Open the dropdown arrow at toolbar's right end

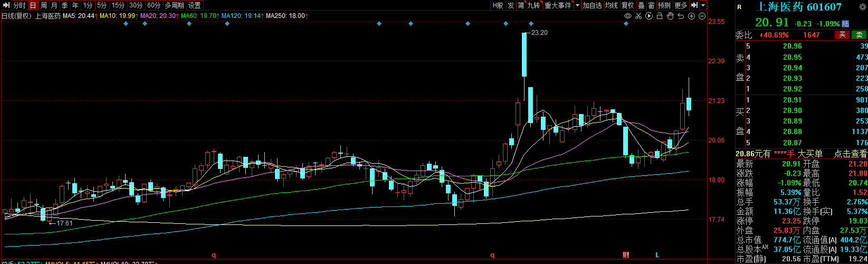703,5
